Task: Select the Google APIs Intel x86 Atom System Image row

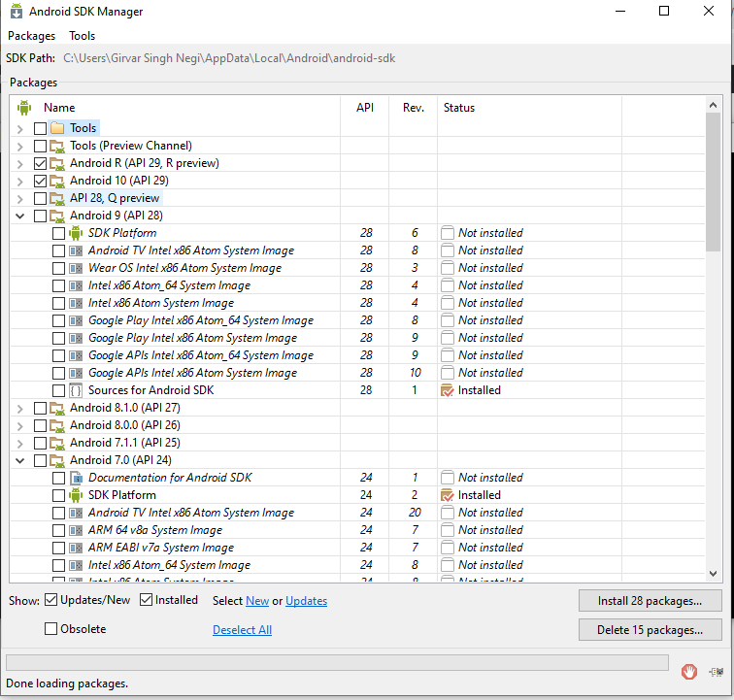Action: (357, 373)
